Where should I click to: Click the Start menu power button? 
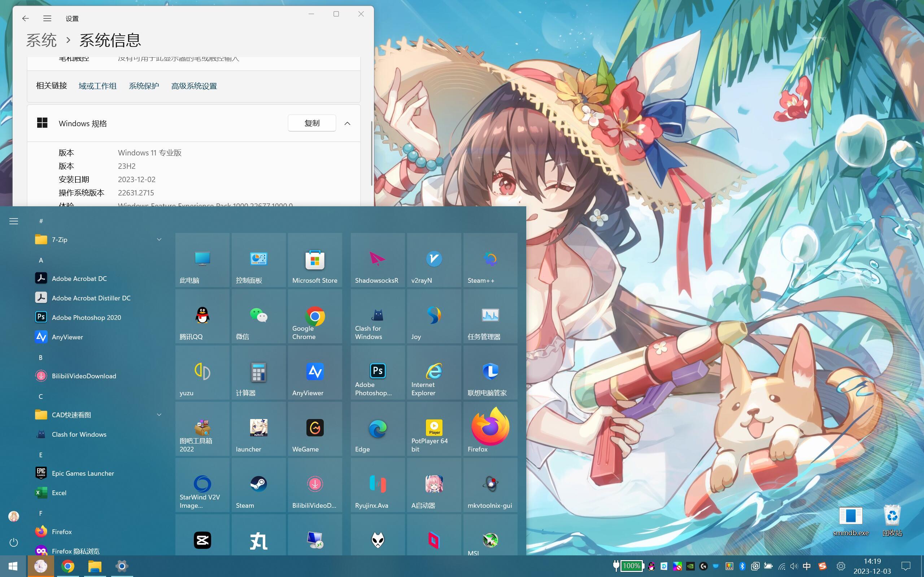point(14,542)
